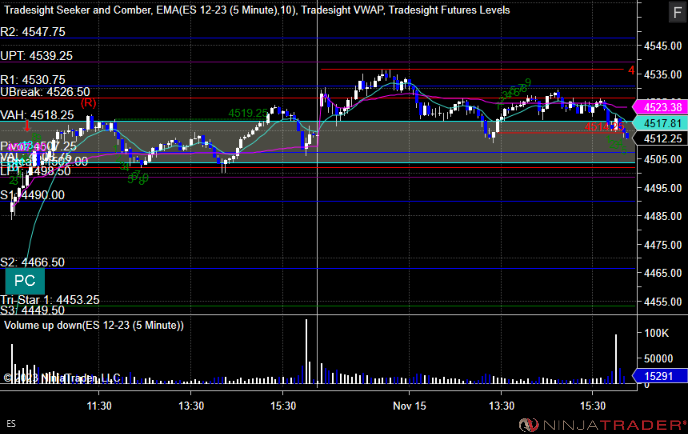The height and width of the screenshot is (434, 688).
Task: Click the red 4514.25 price annotation
Action: pyautogui.click(x=604, y=127)
